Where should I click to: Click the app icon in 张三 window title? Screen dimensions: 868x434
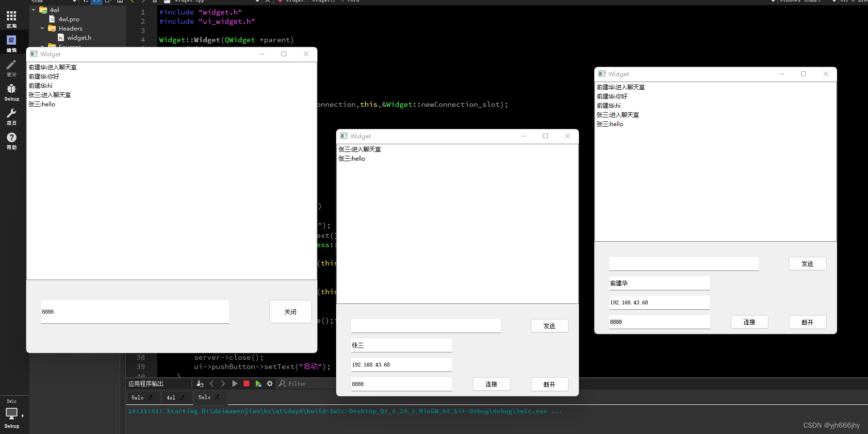[344, 136]
